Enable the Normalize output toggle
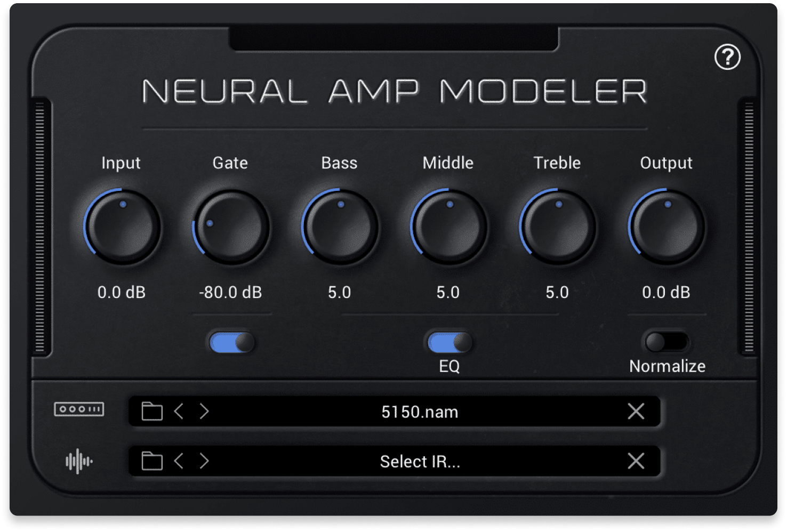This screenshot has width=787, height=532. coord(666,342)
